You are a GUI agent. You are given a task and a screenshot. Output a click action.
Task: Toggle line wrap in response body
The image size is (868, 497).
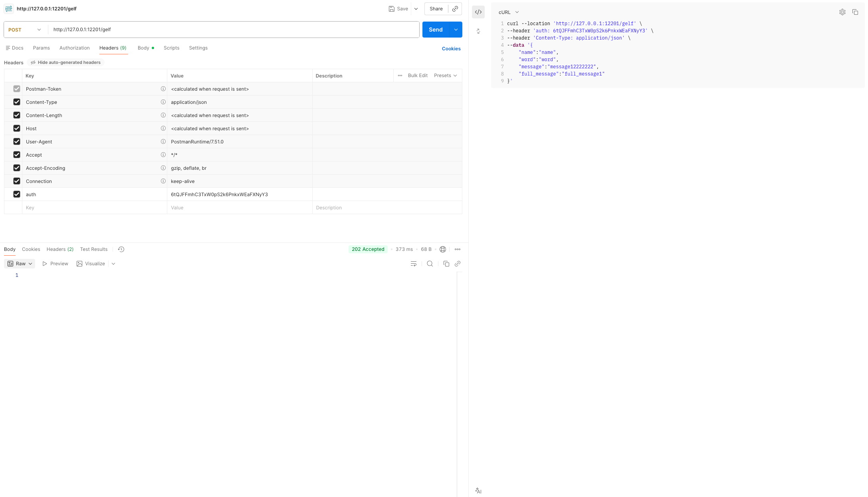click(x=413, y=264)
